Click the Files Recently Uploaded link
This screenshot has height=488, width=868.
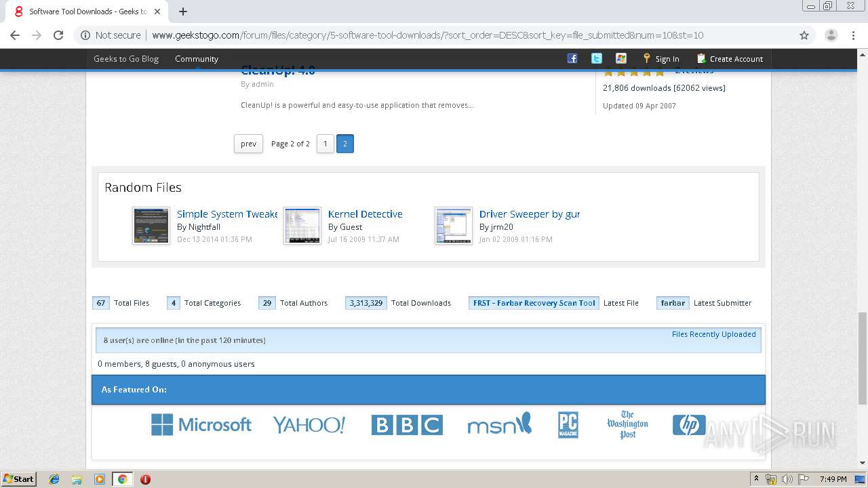click(x=714, y=334)
